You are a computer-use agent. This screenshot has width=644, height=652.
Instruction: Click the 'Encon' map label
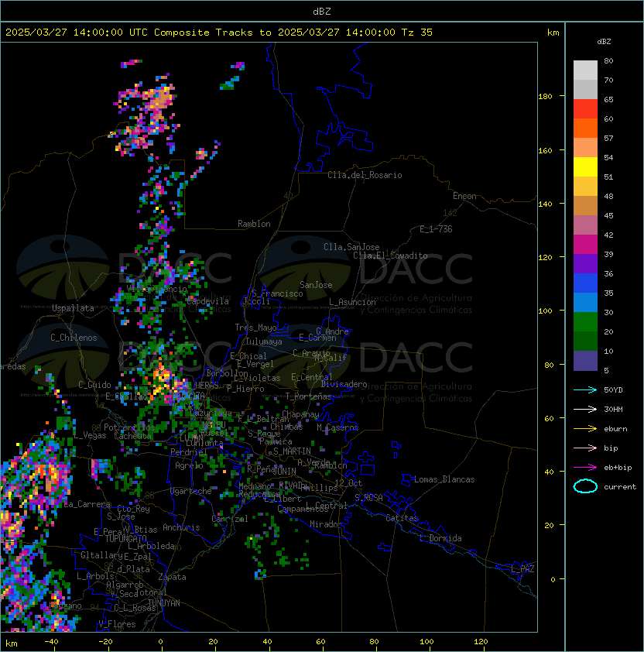pyautogui.click(x=464, y=196)
